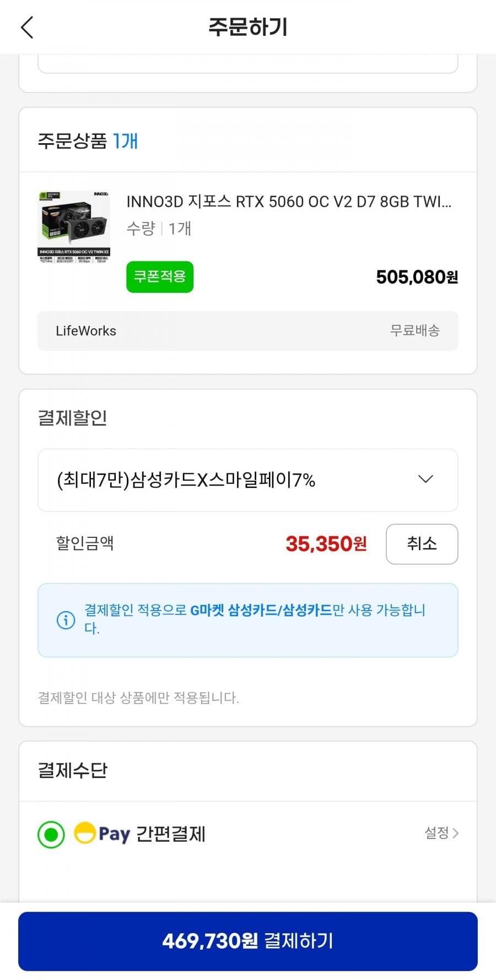The width and height of the screenshot is (496, 980).
Task: Tap 469,730원 결제하기 to pay
Action: tap(248, 941)
